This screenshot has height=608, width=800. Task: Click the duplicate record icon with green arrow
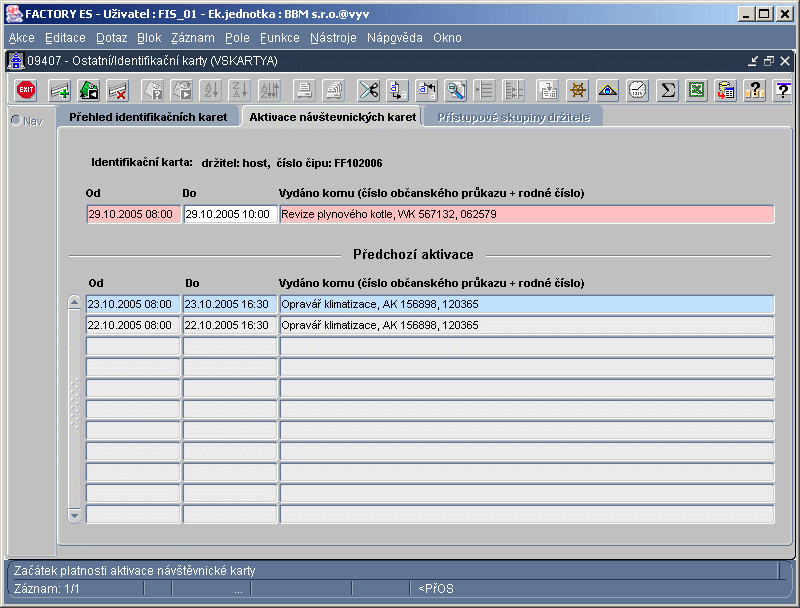pos(89,90)
